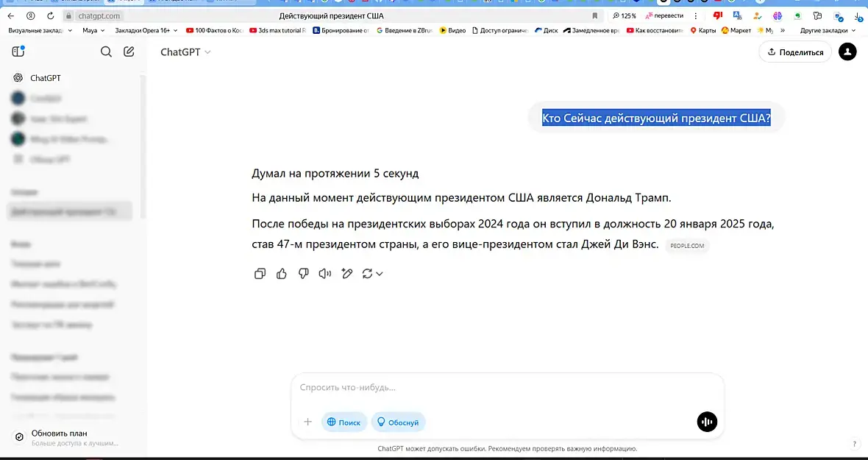Select the highlighted question 'Кто Сейчас действующий президент США?'
868x460 pixels.
point(656,118)
